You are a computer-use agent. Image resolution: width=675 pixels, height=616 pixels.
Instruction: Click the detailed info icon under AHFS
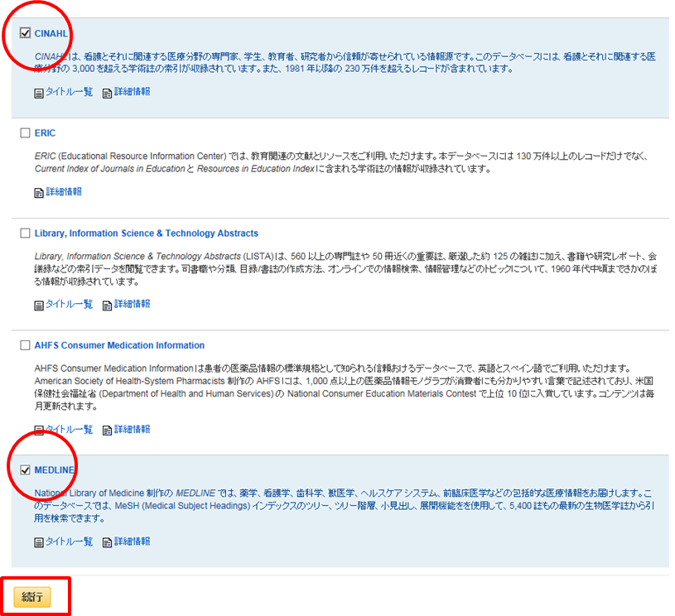[x=107, y=430]
